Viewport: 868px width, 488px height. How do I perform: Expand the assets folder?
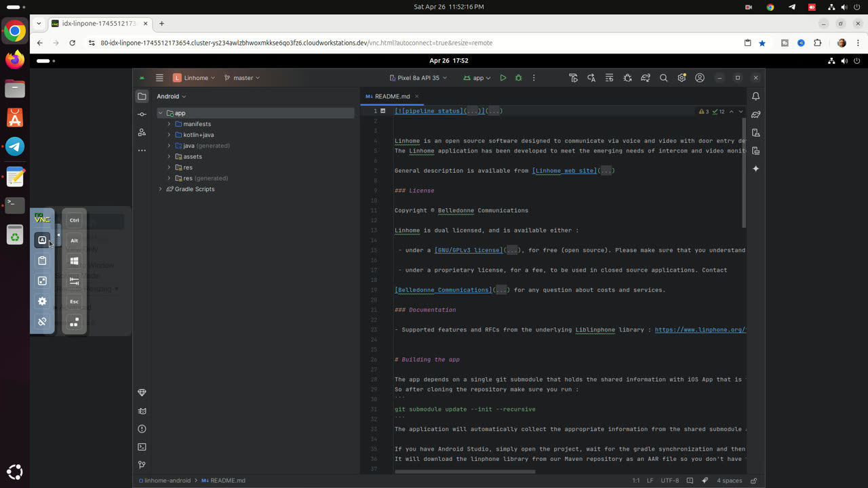point(170,157)
